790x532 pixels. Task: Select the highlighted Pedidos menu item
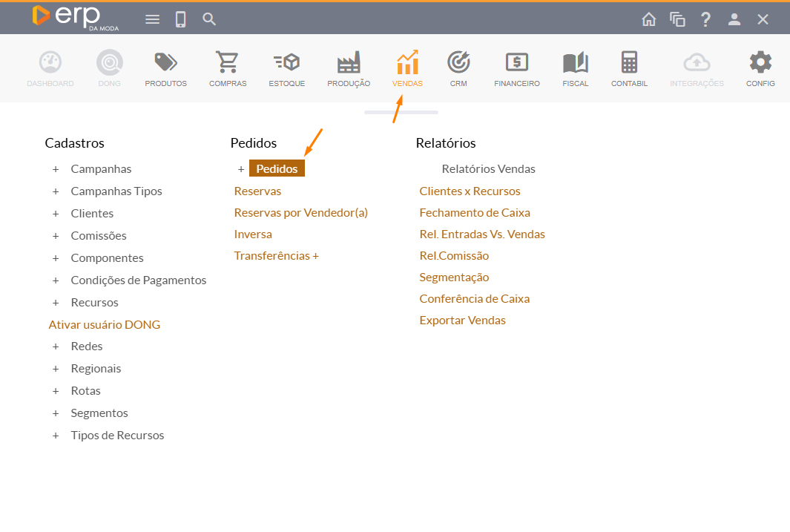pos(277,169)
